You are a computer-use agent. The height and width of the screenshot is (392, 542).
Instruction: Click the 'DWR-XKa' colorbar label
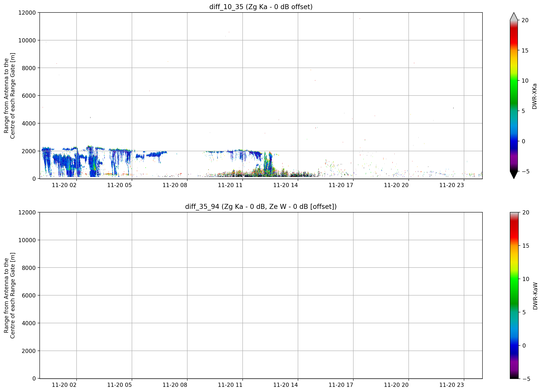pyautogui.click(x=535, y=96)
